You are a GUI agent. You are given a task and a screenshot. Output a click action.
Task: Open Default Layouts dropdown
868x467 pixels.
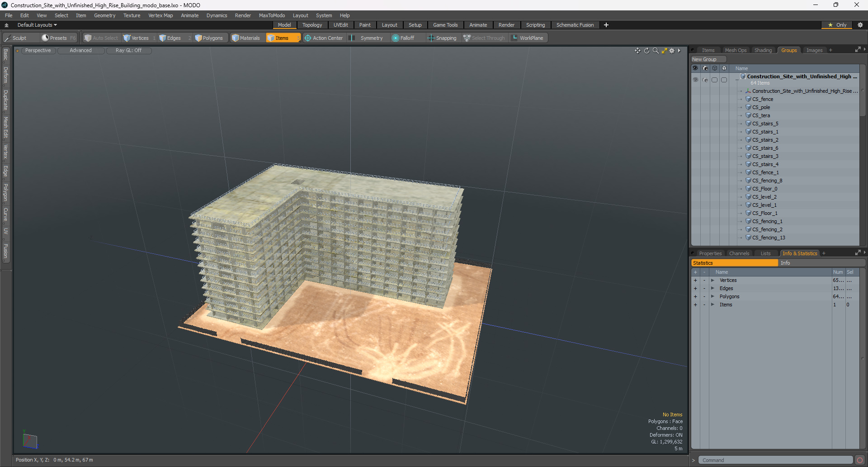37,25
